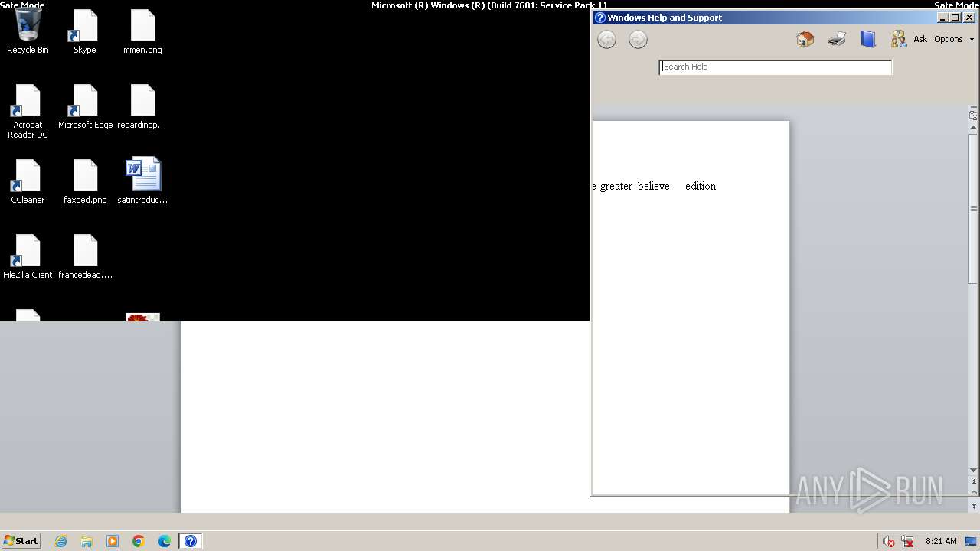980x551 pixels.
Task: Launch Internet Explorer from taskbar
Action: pyautogui.click(x=61, y=541)
